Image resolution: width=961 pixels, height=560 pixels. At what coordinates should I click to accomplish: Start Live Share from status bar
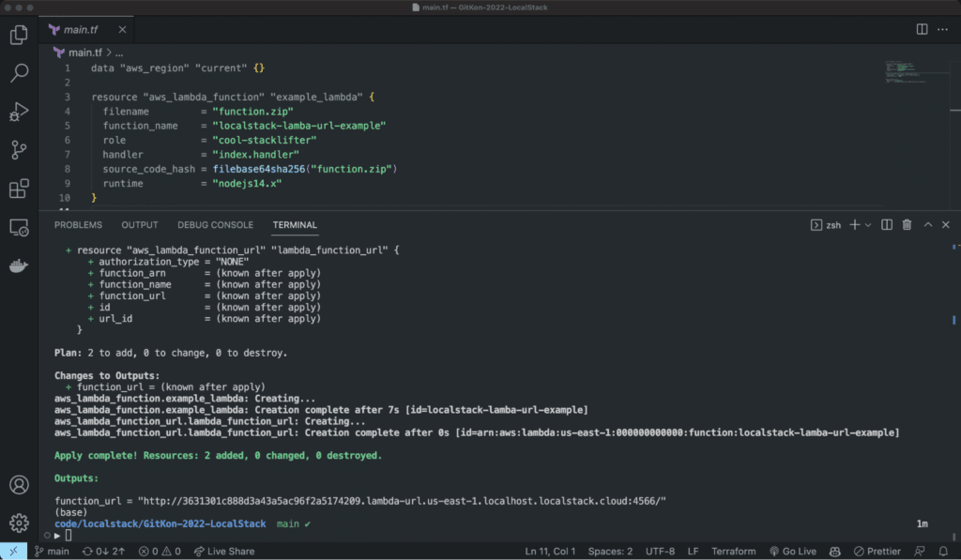point(224,552)
